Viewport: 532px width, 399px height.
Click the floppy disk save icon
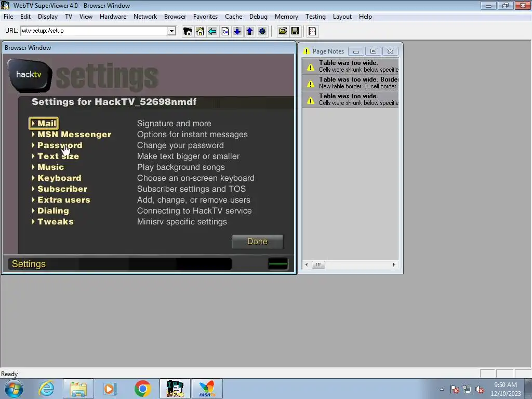(x=295, y=31)
